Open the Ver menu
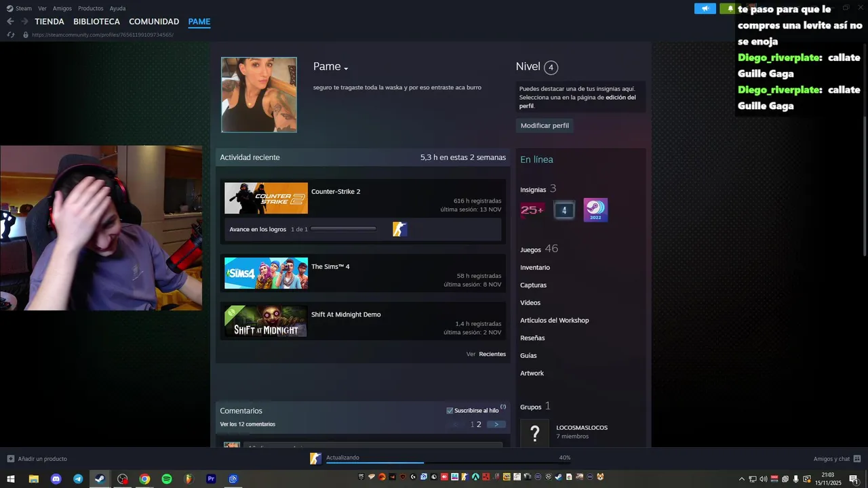Image resolution: width=868 pixels, height=488 pixels. pyautogui.click(x=42, y=8)
